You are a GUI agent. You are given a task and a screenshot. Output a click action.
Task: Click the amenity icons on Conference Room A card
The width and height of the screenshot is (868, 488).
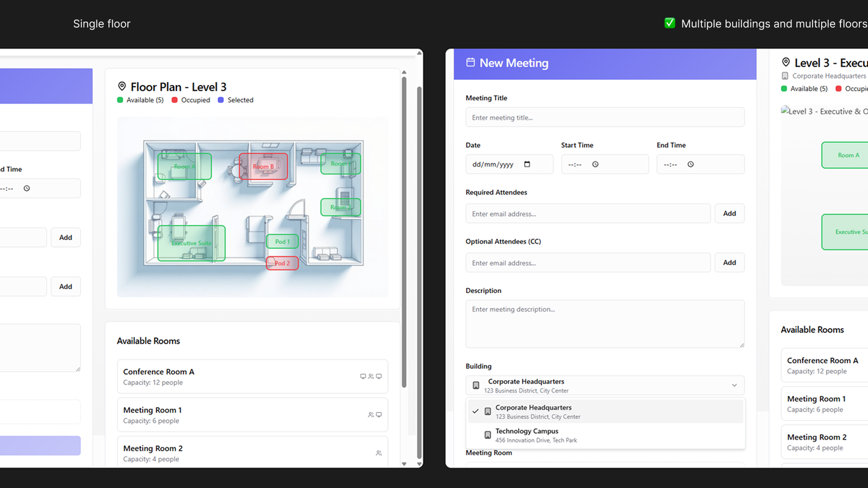[x=371, y=376]
